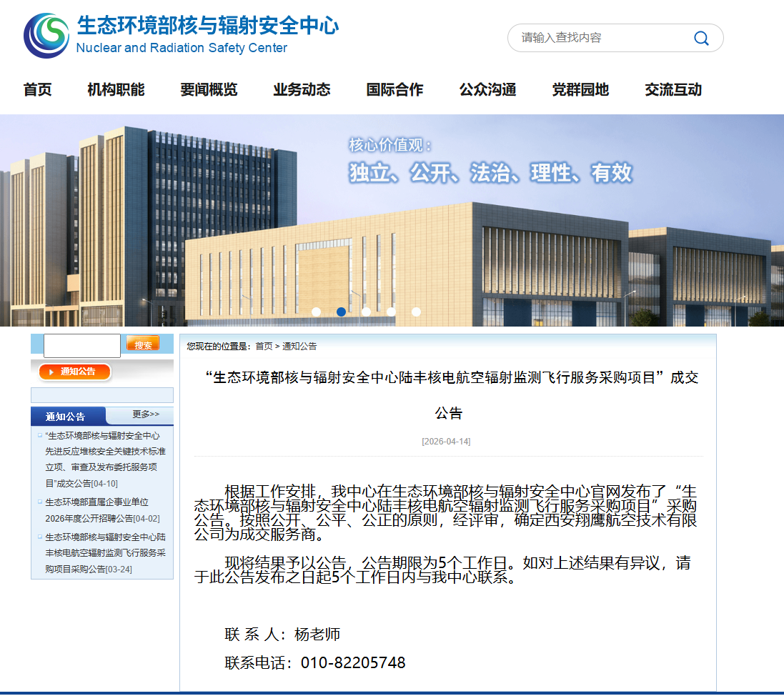The image size is (784, 696).
Task: Expand the notice list via 更多>>
Action: 146,415
